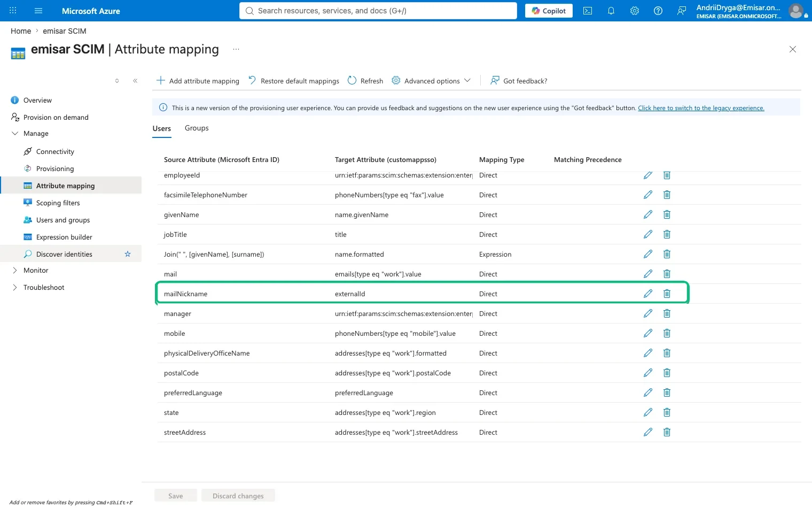Open Expression builder
The height and width of the screenshot is (508, 812).
click(x=64, y=237)
